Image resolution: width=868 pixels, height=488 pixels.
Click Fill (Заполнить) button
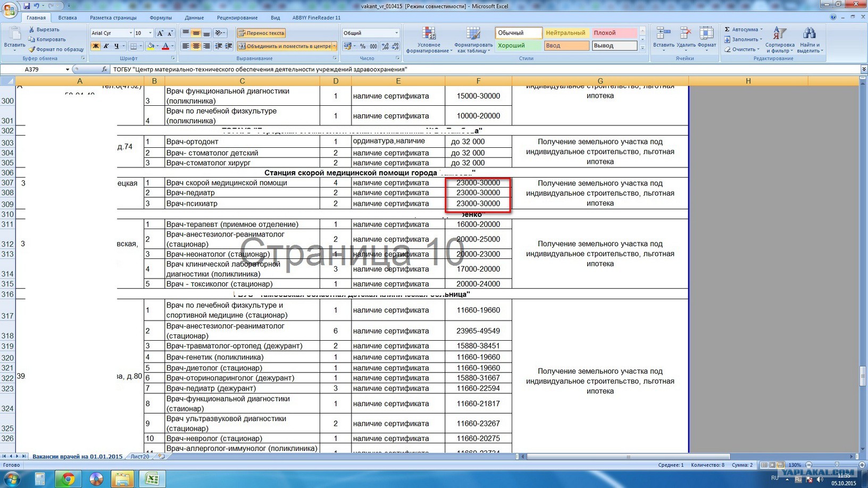(743, 39)
